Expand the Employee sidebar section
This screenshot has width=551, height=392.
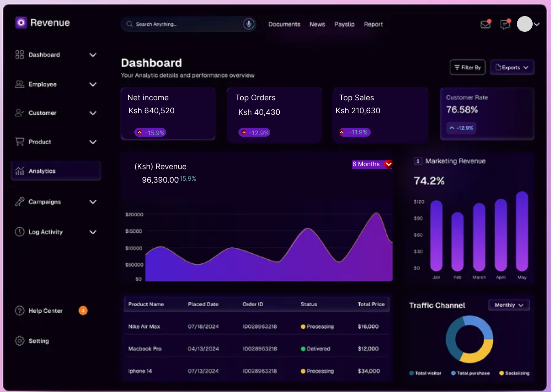[x=93, y=84]
